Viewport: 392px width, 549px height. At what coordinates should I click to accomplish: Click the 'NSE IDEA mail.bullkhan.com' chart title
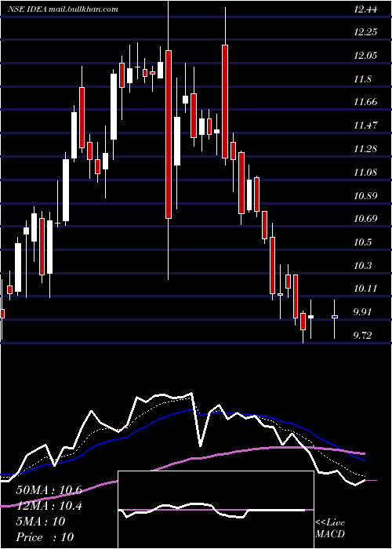[x=63, y=9]
